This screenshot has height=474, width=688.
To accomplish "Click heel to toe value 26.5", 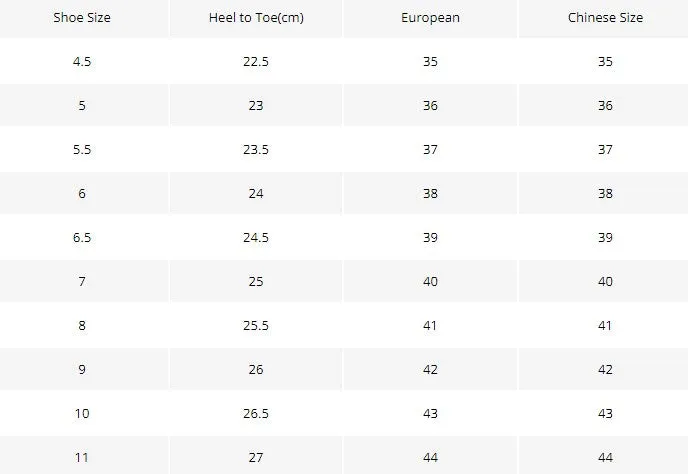I will click(x=256, y=413).
